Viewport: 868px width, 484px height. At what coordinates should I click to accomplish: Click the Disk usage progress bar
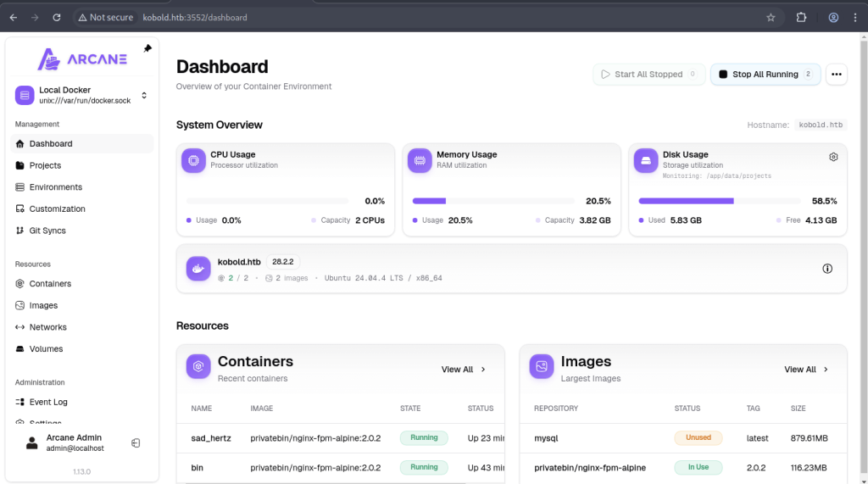coord(720,201)
